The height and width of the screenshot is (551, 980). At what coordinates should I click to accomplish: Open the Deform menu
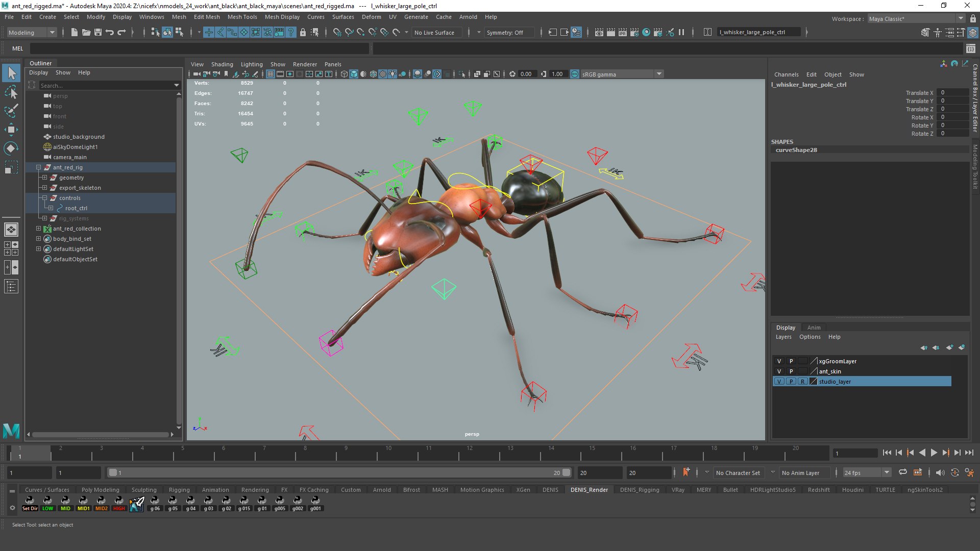pyautogui.click(x=371, y=17)
